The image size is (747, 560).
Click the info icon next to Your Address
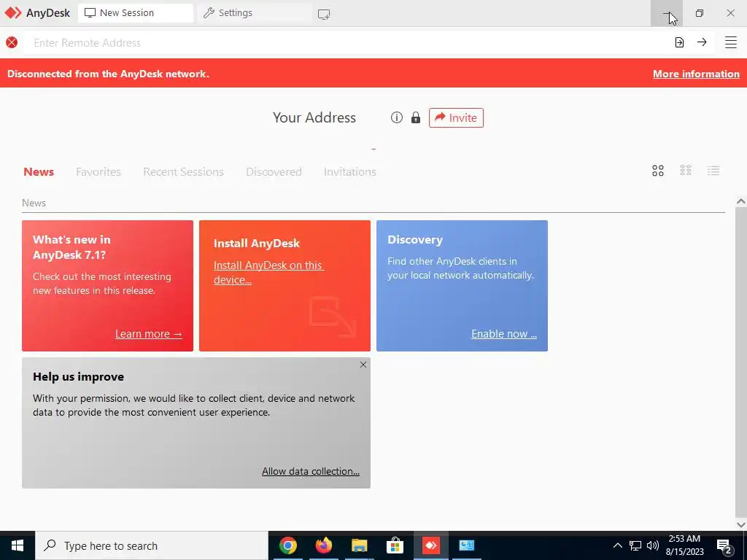tap(396, 117)
